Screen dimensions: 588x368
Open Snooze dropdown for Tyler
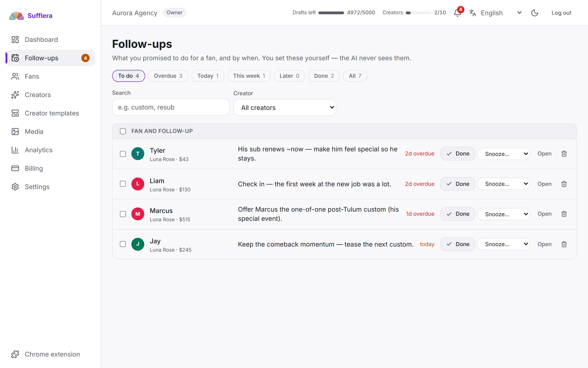pyautogui.click(x=504, y=154)
